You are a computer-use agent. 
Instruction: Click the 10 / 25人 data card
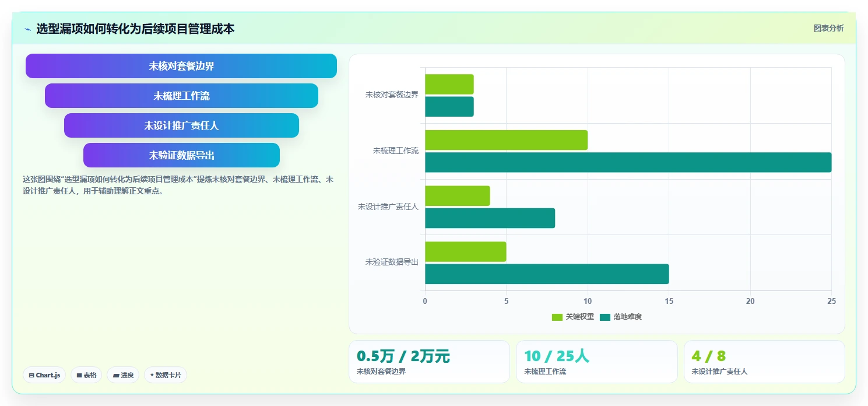click(596, 362)
